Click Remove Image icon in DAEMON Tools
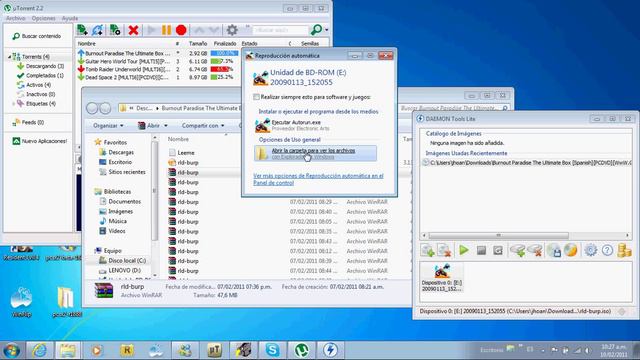Viewport: 640px width, 360px height. (444, 250)
